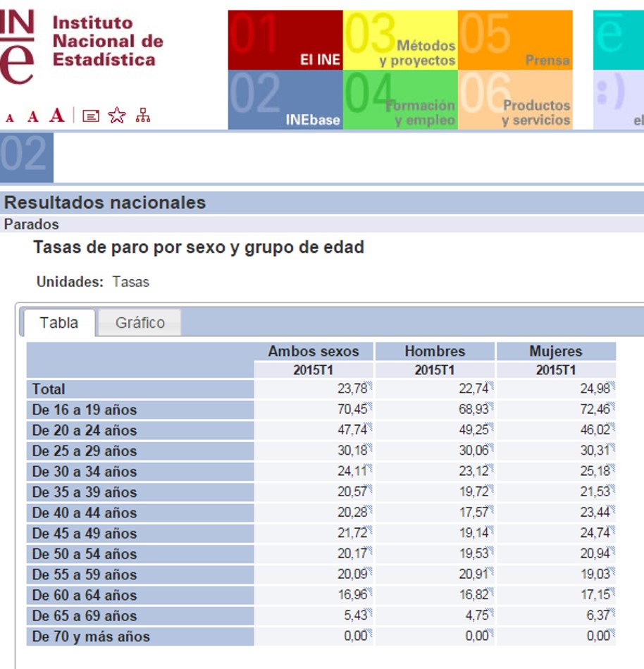Open the site map icon

coord(143,116)
